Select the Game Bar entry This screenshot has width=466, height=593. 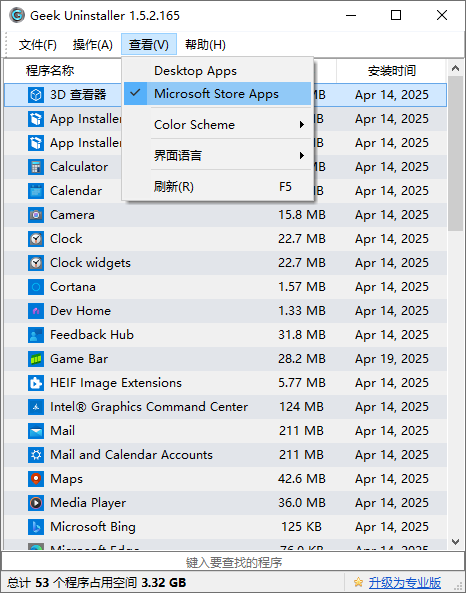(x=79, y=359)
